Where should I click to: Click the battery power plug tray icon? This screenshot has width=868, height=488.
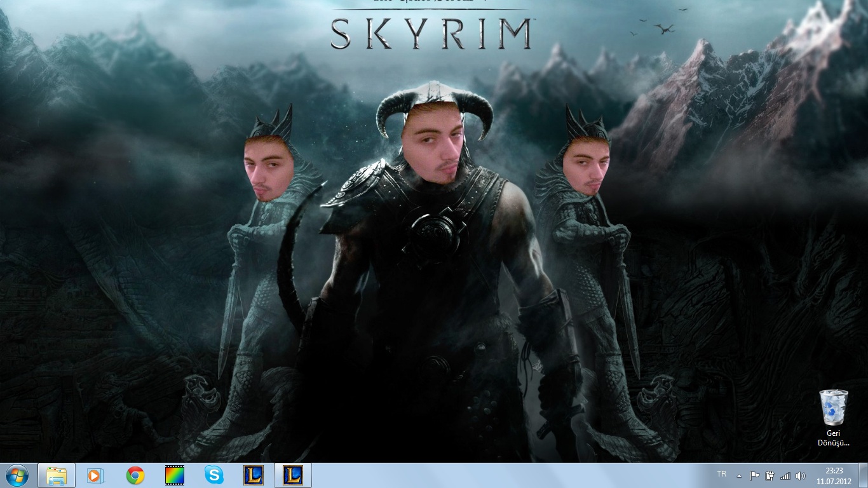[x=770, y=476]
